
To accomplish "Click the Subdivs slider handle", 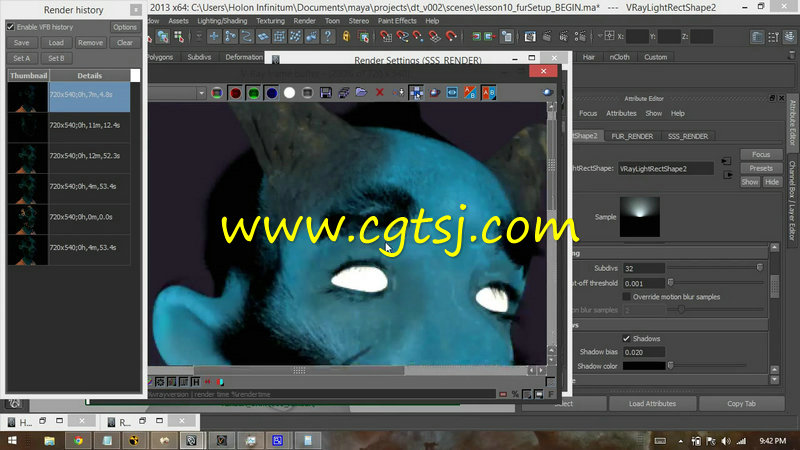I will tap(760, 268).
